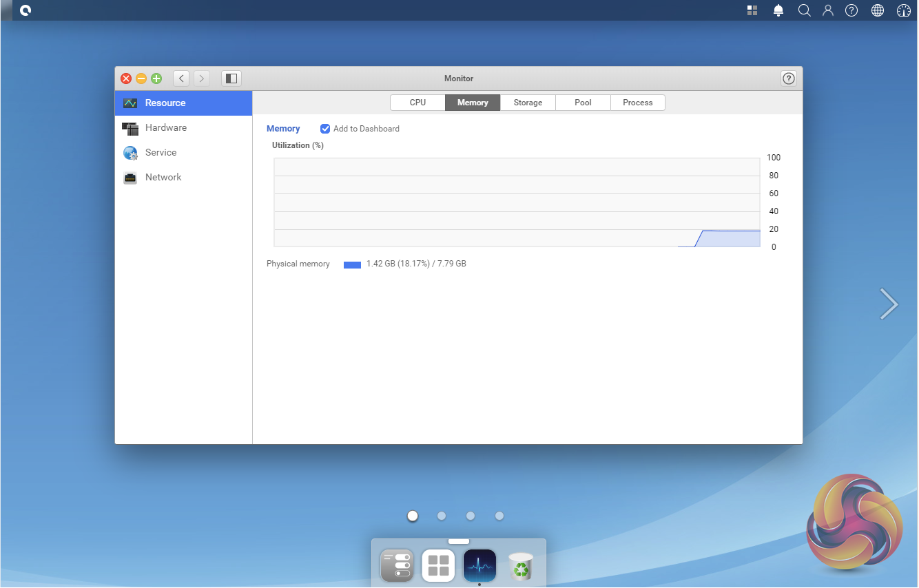Uncheck Add to Dashboard checkbox
Viewport: 919px width, 588px height.
coord(325,129)
